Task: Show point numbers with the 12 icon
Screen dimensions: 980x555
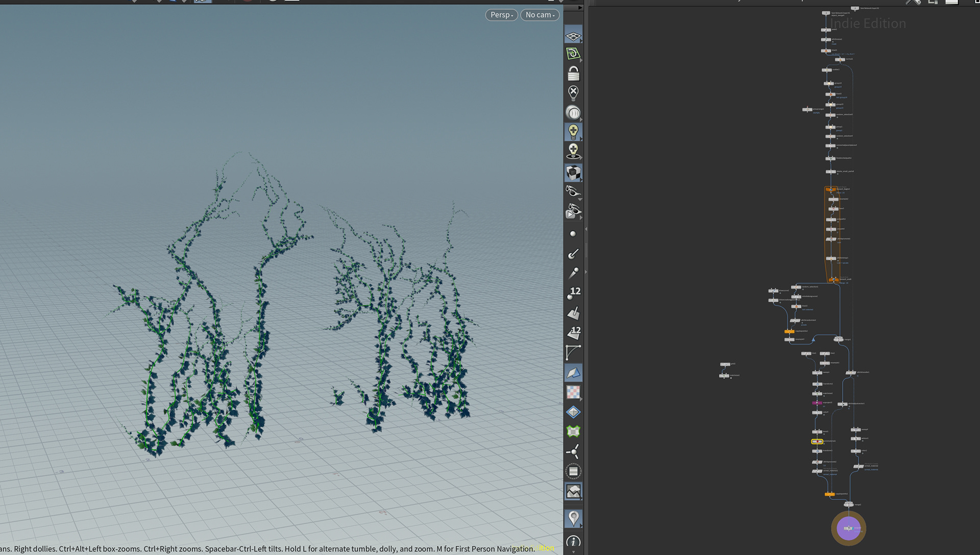Action: click(x=573, y=293)
